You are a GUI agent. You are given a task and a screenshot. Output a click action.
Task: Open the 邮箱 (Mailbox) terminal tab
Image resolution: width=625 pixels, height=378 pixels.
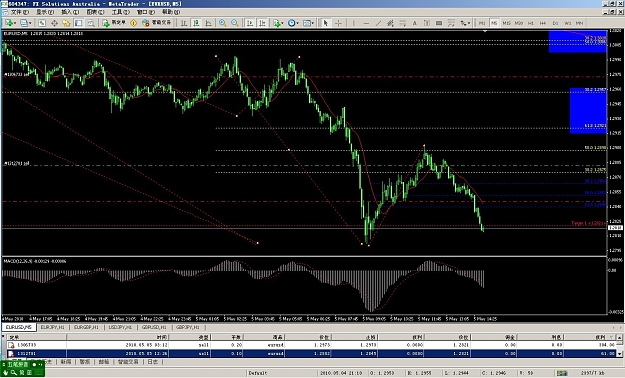click(104, 362)
